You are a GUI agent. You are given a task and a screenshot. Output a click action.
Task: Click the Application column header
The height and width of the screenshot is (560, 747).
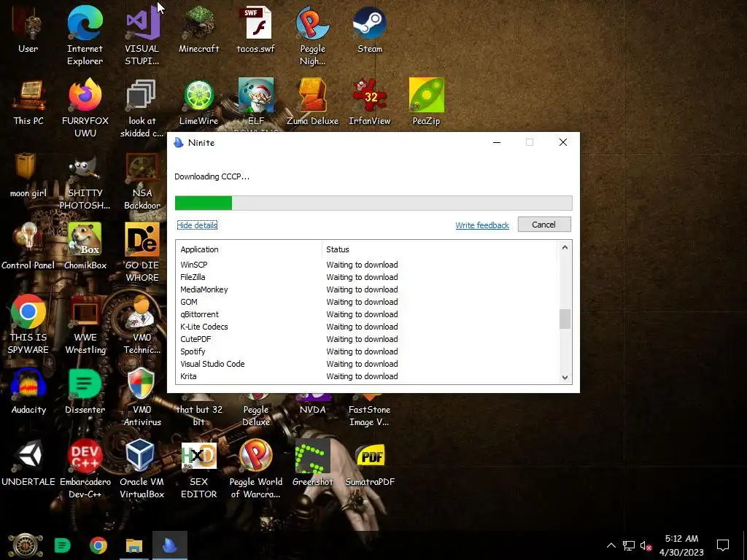249,249
